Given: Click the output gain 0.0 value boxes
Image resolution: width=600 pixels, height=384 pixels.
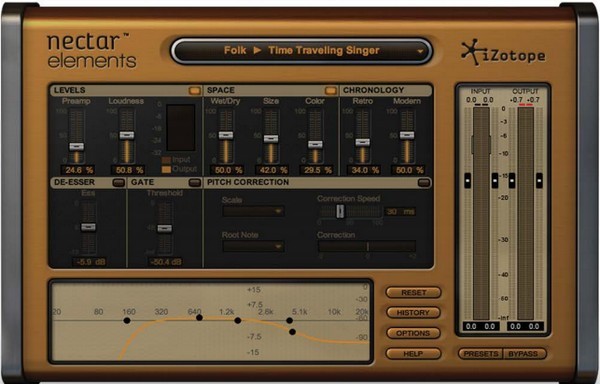Looking at the screenshot, I should point(525,327).
